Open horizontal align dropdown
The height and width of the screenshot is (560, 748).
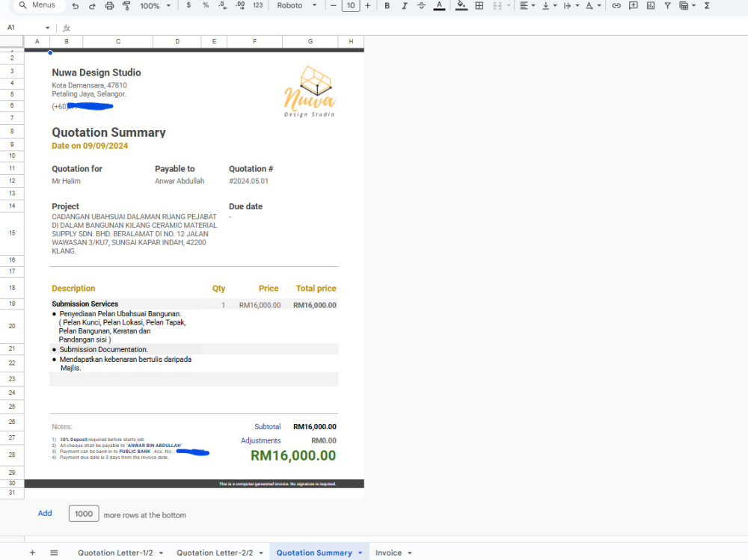[527, 6]
